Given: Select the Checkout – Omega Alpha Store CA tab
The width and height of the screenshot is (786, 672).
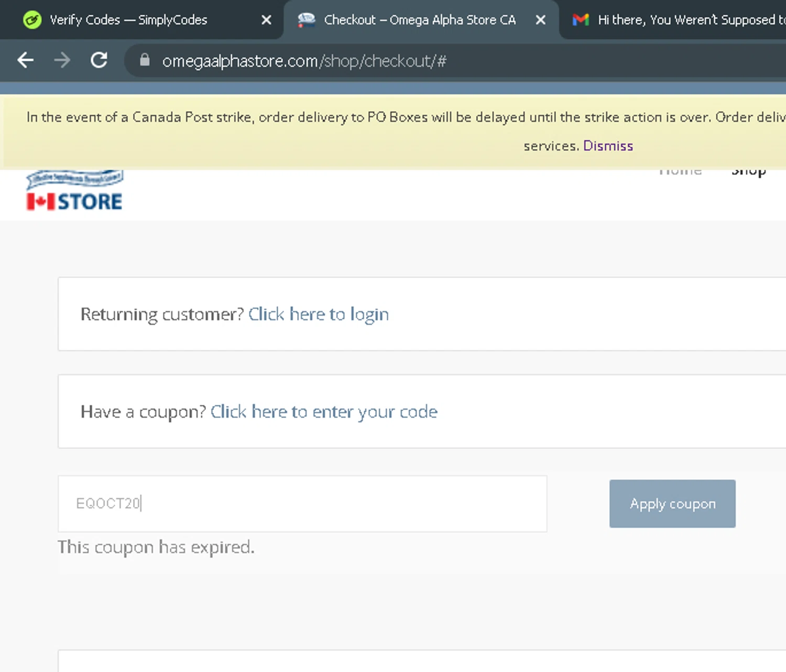Looking at the screenshot, I should click(420, 20).
